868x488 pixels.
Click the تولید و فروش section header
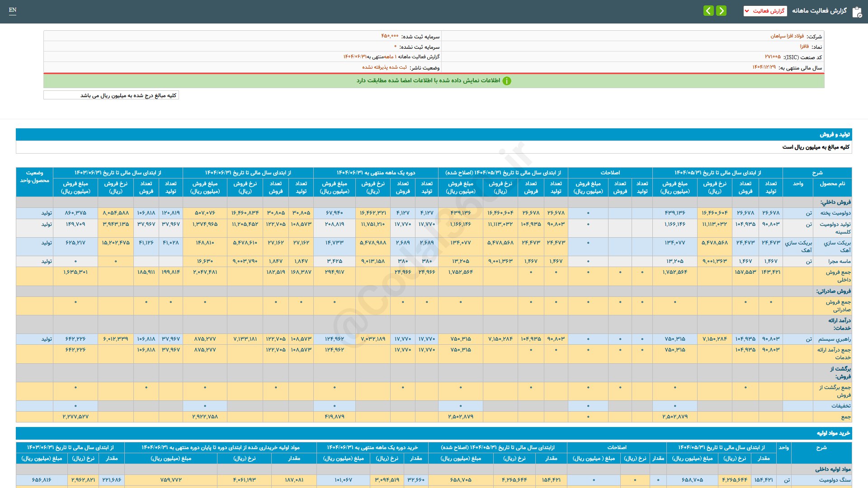(x=835, y=135)
